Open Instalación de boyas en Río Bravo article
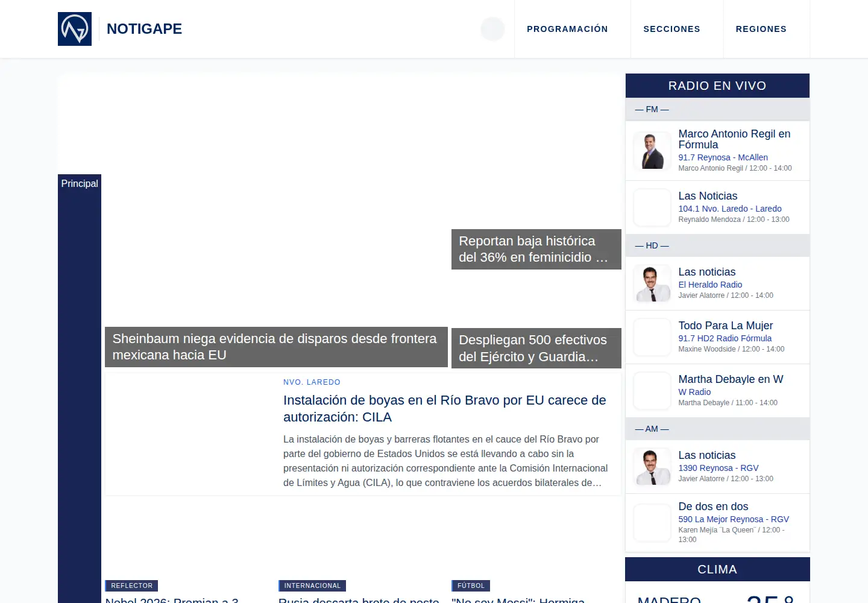The height and width of the screenshot is (603, 868). [x=445, y=409]
